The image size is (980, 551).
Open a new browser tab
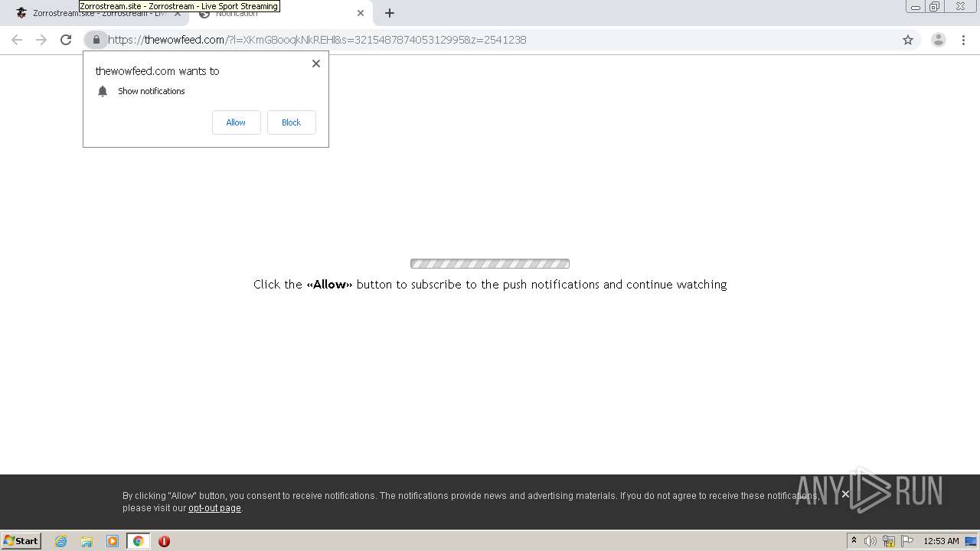pyautogui.click(x=390, y=13)
